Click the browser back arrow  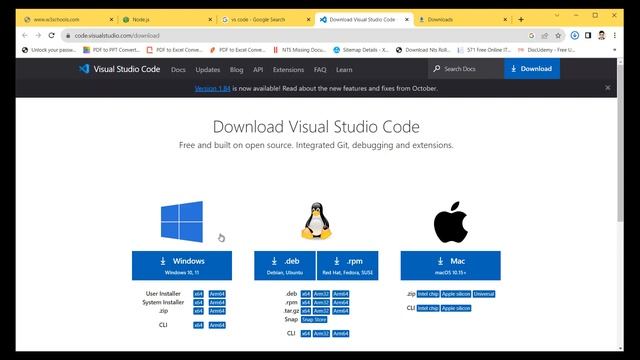tap(25, 36)
